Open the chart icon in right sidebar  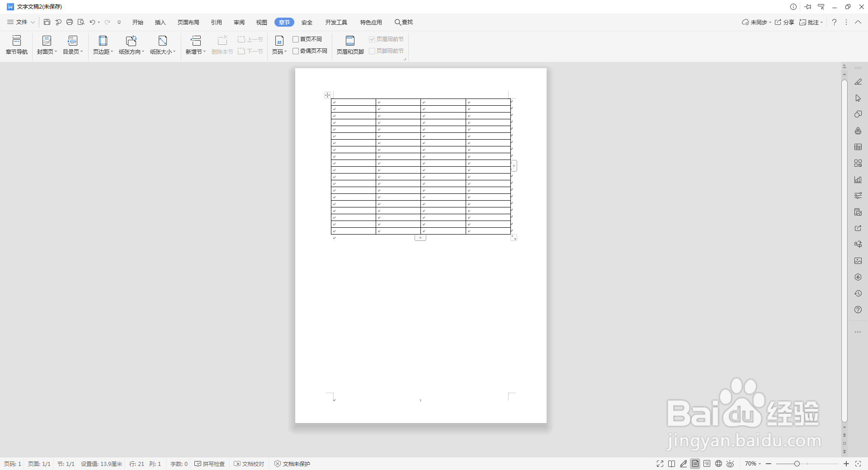pyautogui.click(x=858, y=179)
